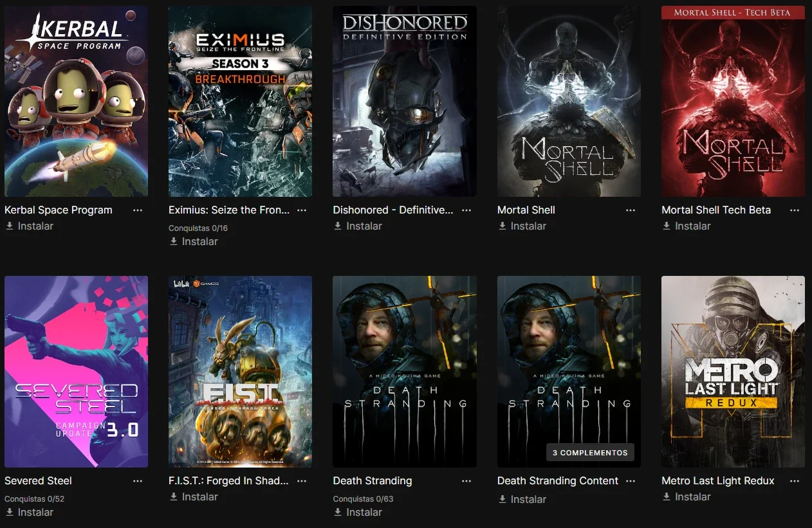Open the red Mortal Shell Tech Beta cover
The height and width of the screenshot is (528, 812).
coord(733,101)
